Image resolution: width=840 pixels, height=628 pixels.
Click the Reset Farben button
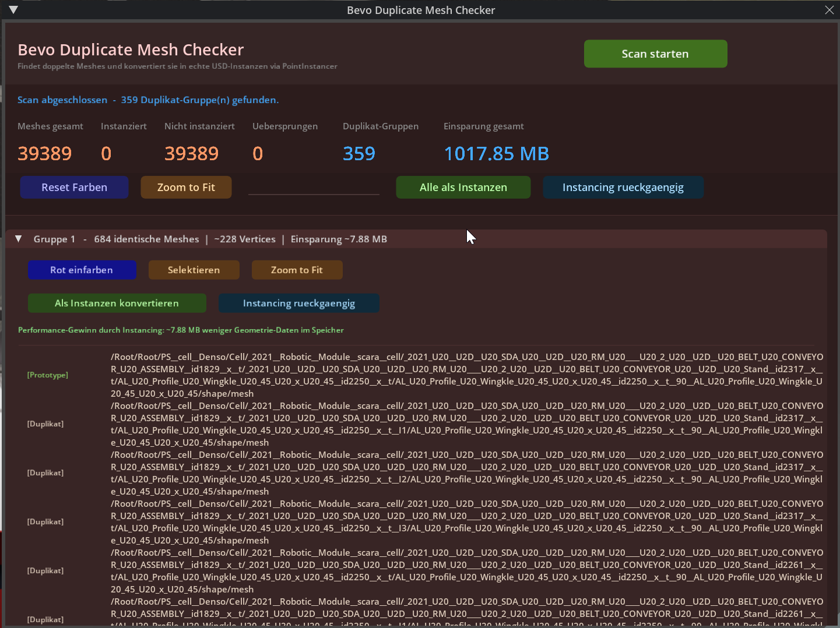point(74,188)
